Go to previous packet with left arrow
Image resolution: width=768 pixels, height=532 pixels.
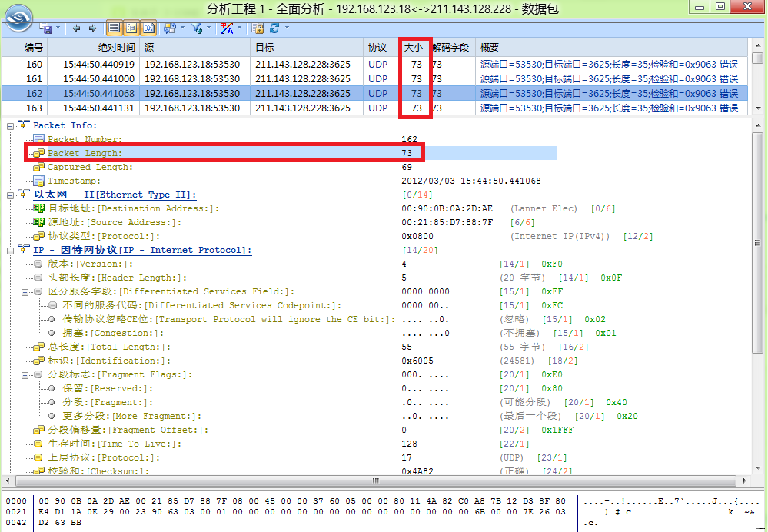pyautogui.click(x=76, y=28)
